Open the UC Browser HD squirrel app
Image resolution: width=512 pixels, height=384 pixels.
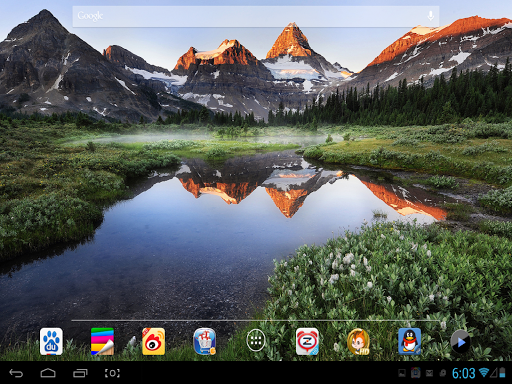[x=358, y=342]
